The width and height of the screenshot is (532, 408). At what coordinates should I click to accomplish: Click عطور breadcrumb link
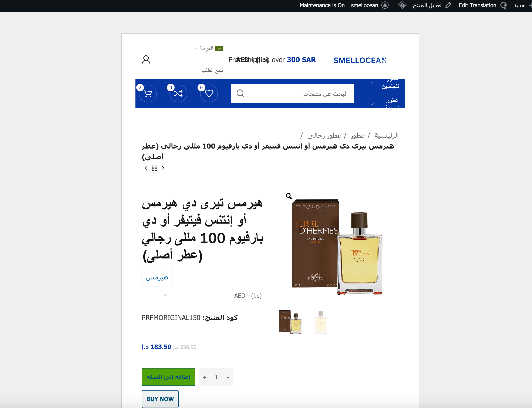tap(358, 135)
